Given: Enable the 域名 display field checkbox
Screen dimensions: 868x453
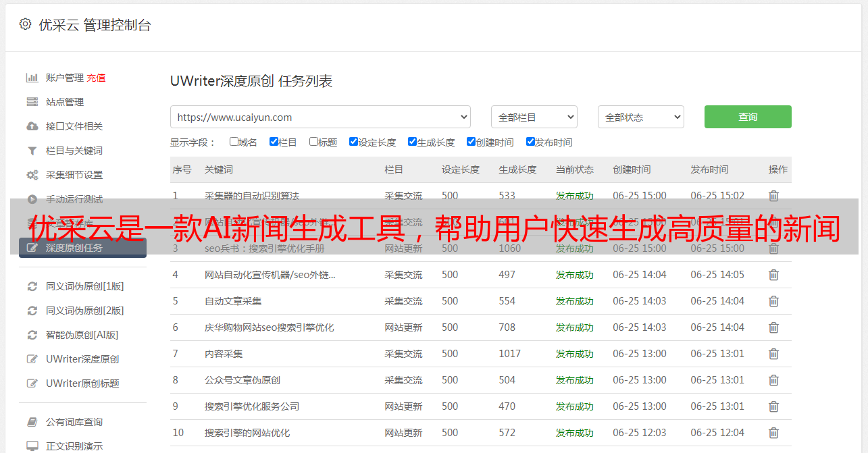Looking at the screenshot, I should click(x=234, y=142).
